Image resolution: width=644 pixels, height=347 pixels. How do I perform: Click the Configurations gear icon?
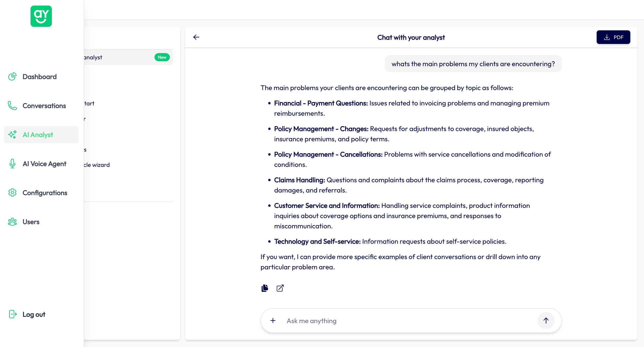point(12,192)
